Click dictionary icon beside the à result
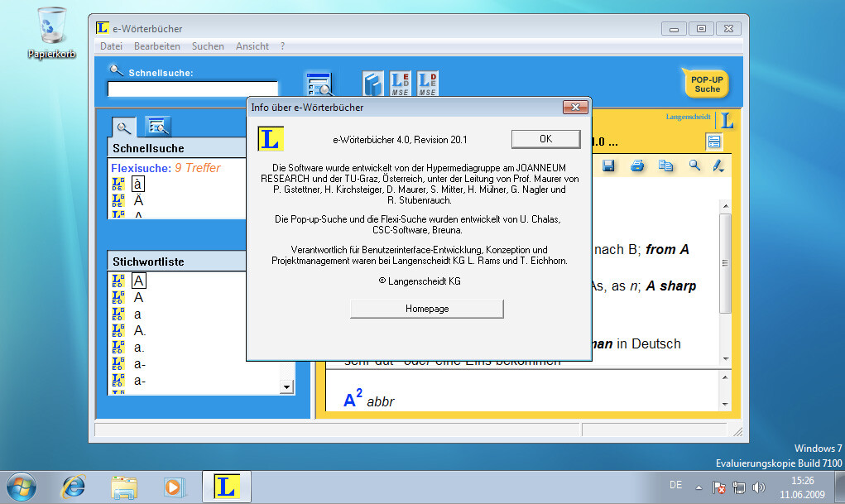This screenshot has height=504, width=845. (x=118, y=184)
